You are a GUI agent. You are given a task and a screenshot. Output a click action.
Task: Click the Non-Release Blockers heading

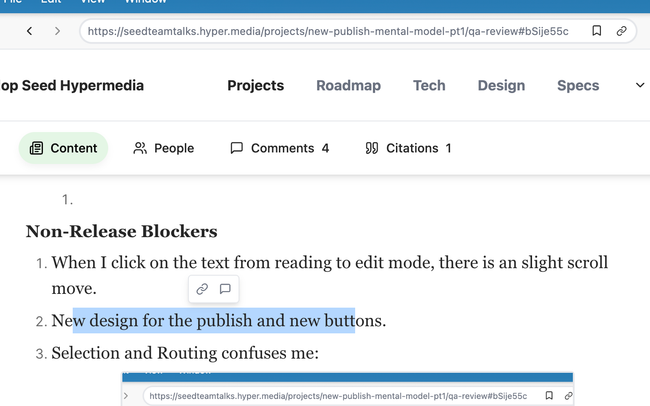click(121, 232)
